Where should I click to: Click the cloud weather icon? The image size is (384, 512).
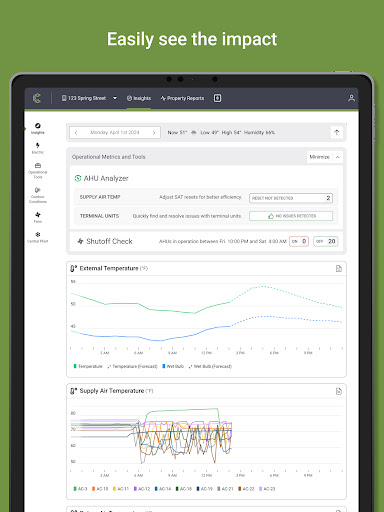[194, 132]
